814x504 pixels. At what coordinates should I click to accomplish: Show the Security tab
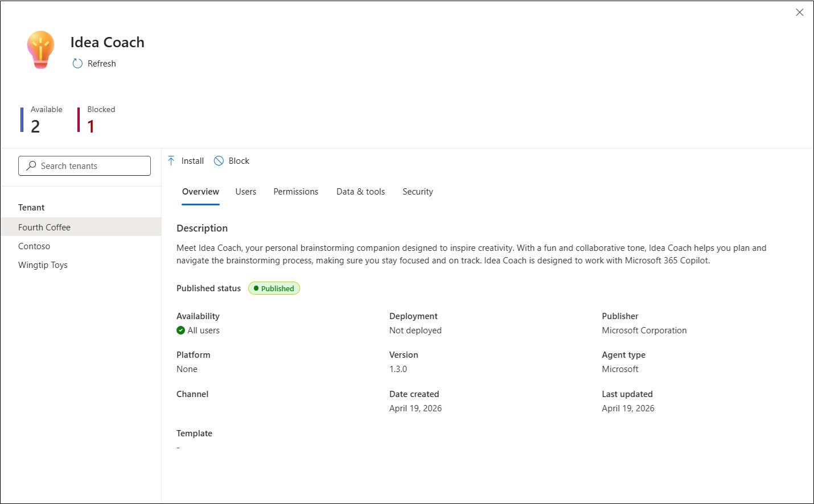click(418, 192)
